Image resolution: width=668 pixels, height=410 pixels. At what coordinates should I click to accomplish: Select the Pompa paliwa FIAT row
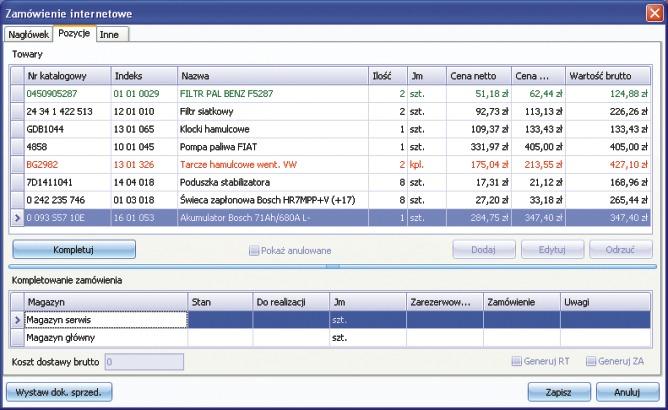click(331, 147)
